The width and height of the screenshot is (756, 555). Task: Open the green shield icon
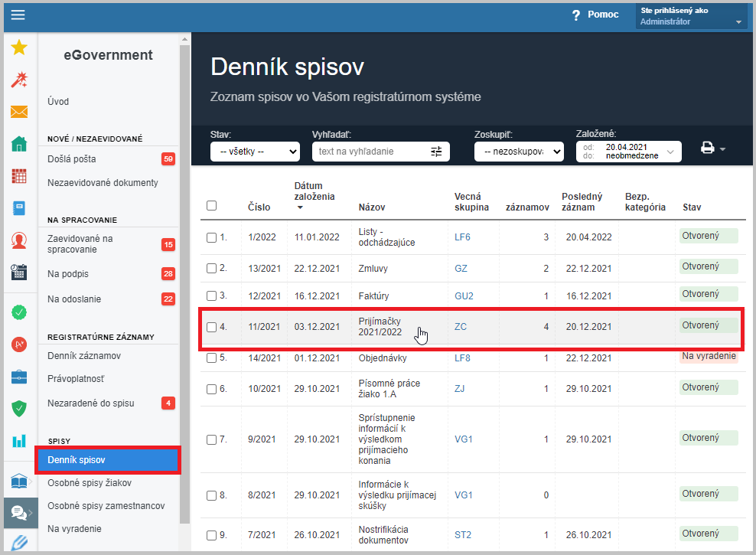(x=19, y=409)
